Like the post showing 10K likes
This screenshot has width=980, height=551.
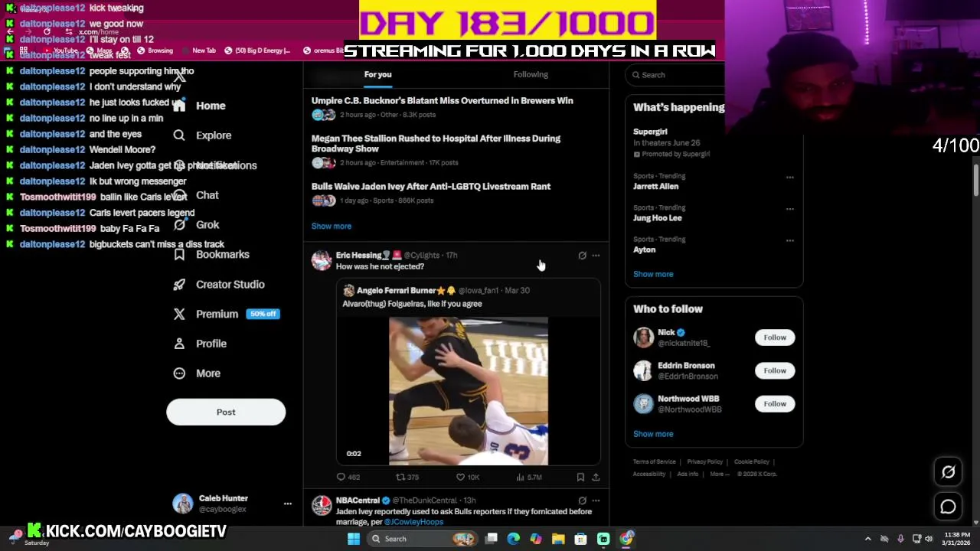460,477
